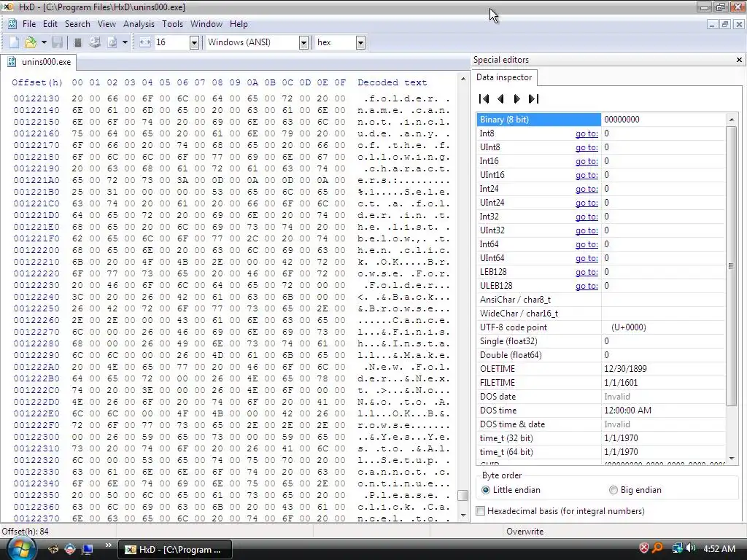Click offset row 00122130

pyautogui.click(x=36, y=98)
